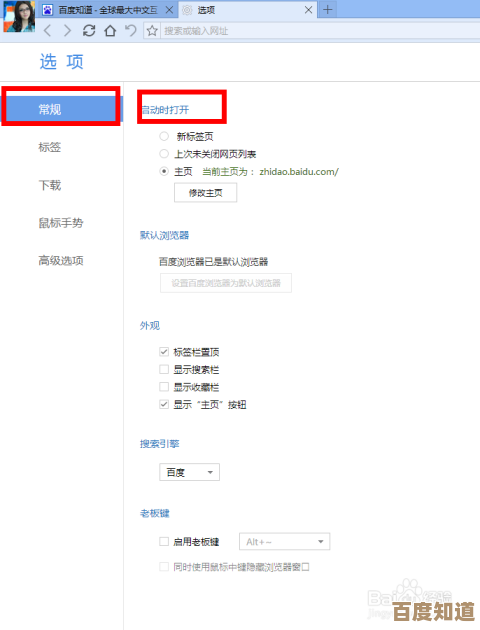Click the browser back arrow
This screenshot has width=480, height=630.
[x=47, y=31]
